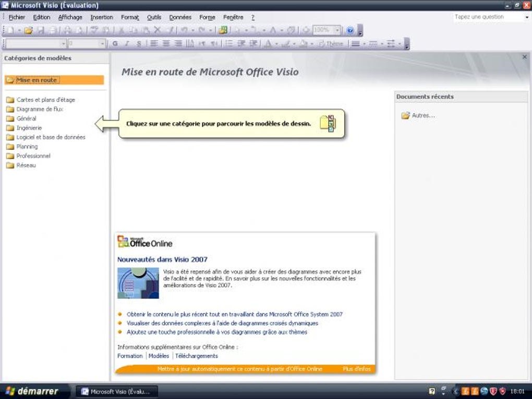Click the Fill color bucket icon
Viewport: 532px width, 399px height.
pyautogui.click(x=303, y=43)
